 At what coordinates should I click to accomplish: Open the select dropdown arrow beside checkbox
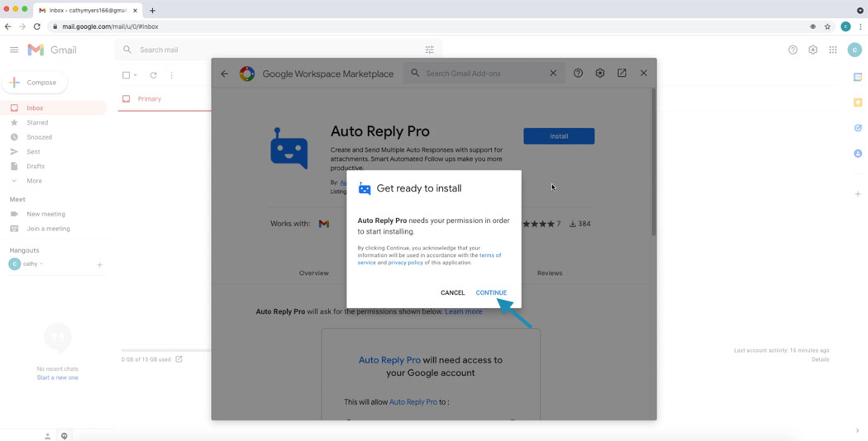[x=135, y=75]
